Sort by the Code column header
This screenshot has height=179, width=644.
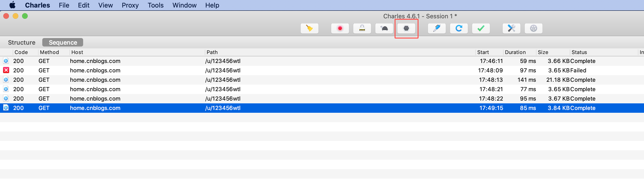click(26, 52)
